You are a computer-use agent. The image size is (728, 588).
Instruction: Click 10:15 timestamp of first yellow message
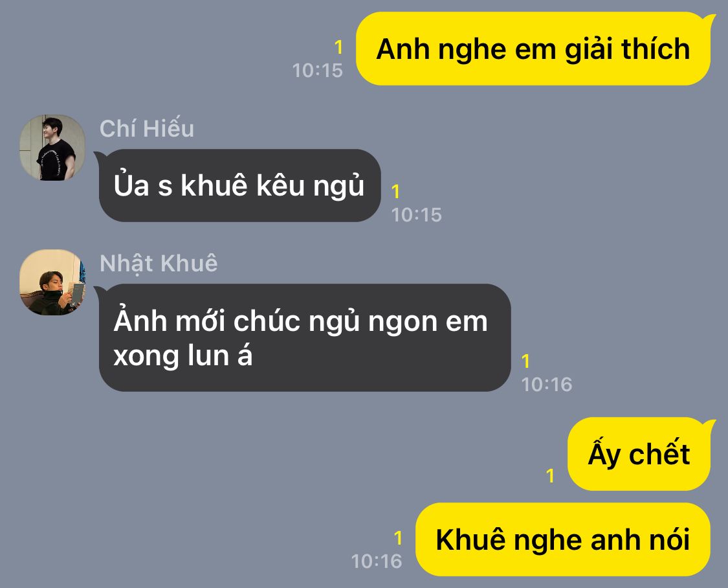pyautogui.click(x=318, y=71)
